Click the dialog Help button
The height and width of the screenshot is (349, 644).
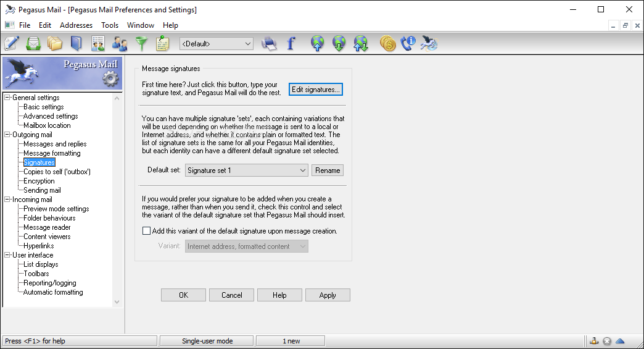pyautogui.click(x=279, y=295)
